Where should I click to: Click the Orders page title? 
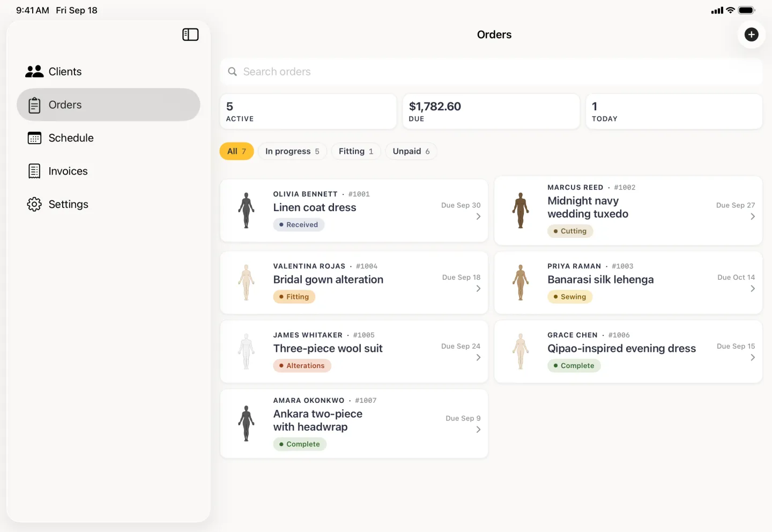494,35
